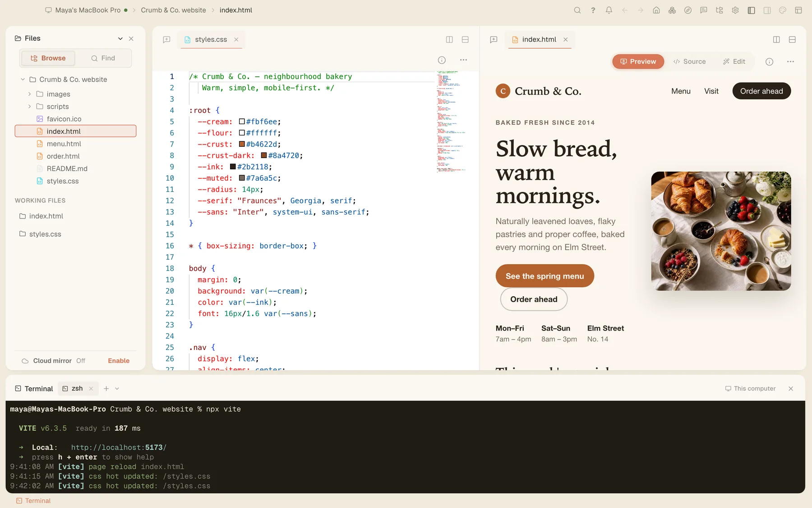
Task: Split the styles.css pane horizontally
Action: tap(465, 39)
